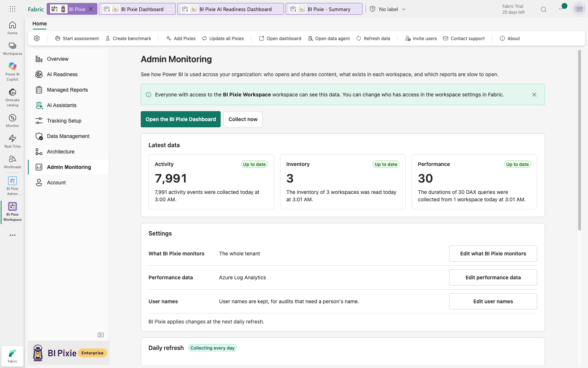Click Edit what BI Pixie monitors

coord(493,254)
